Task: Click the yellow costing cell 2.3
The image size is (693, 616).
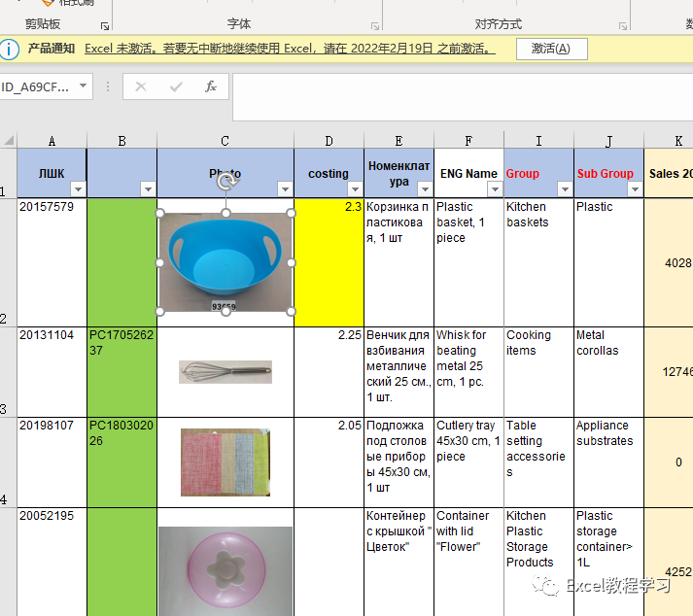Action: point(329,262)
